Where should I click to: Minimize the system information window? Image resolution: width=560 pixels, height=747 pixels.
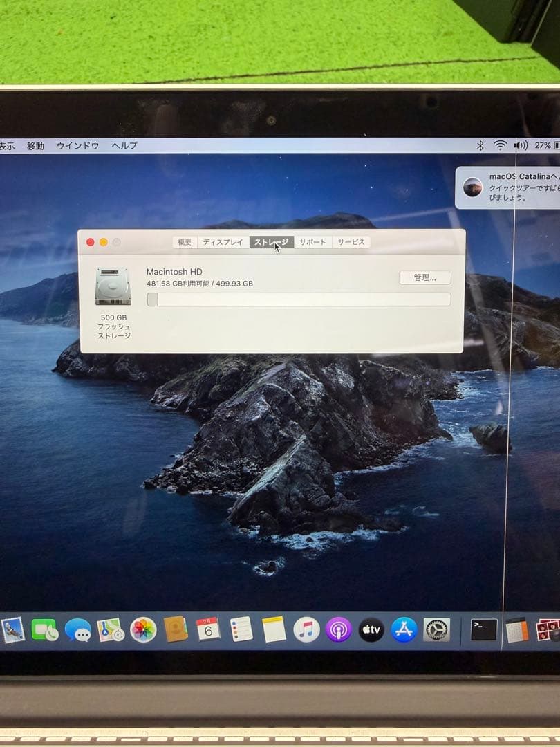click(x=103, y=243)
